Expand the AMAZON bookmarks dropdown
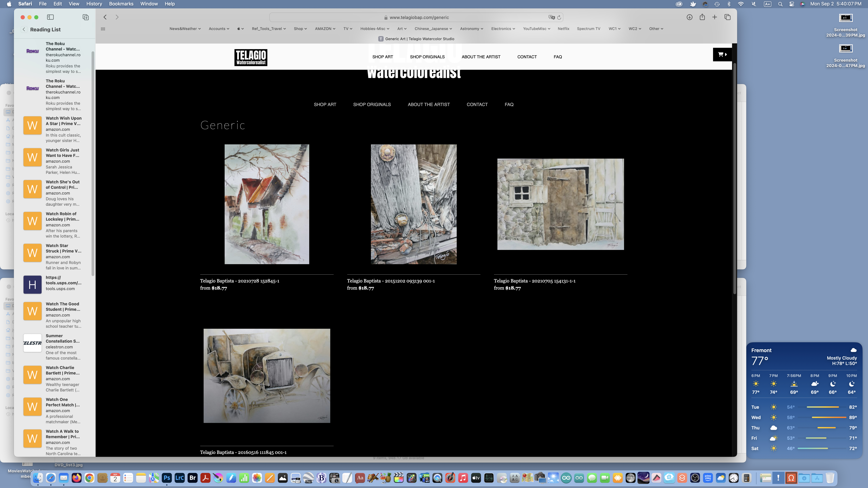This screenshot has height=488, width=868. [325, 29]
